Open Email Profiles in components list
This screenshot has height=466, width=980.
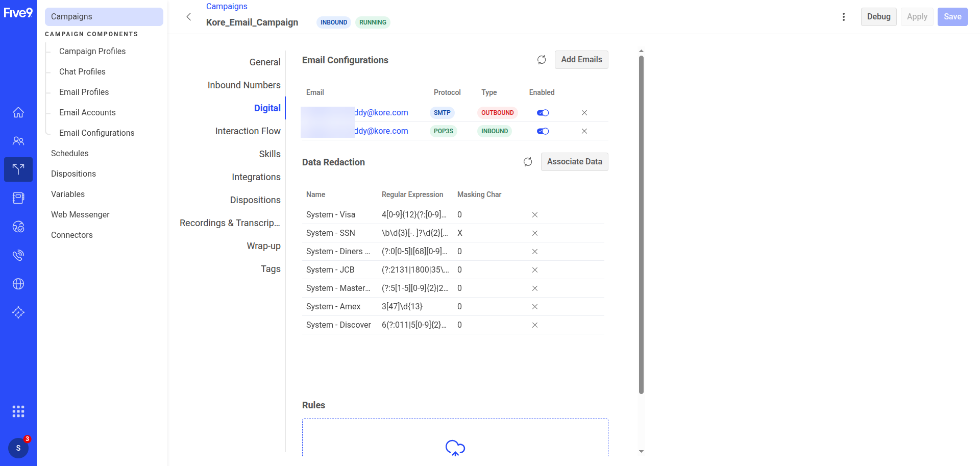click(84, 92)
